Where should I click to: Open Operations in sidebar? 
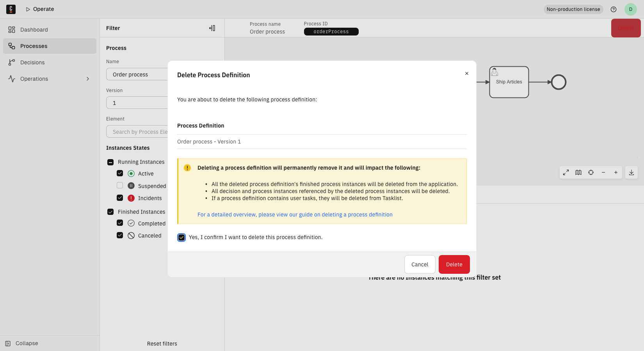[x=50, y=79]
